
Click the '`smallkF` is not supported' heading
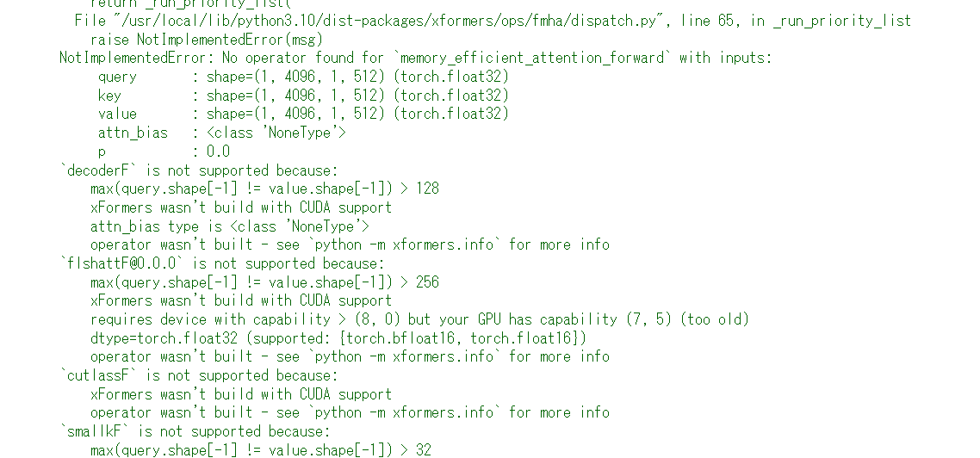195,432
